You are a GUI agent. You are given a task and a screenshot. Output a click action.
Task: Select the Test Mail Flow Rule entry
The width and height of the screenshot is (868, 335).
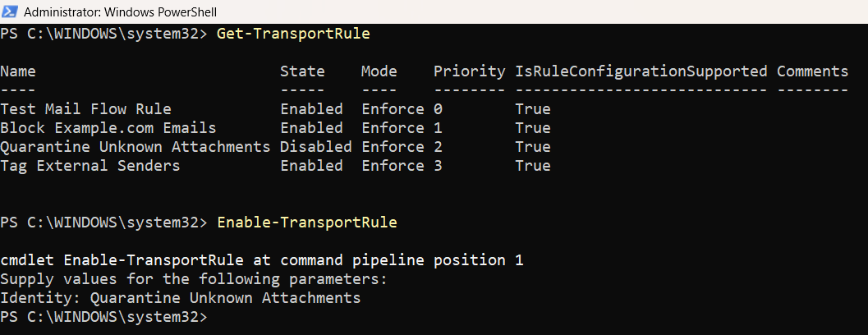tap(86, 109)
